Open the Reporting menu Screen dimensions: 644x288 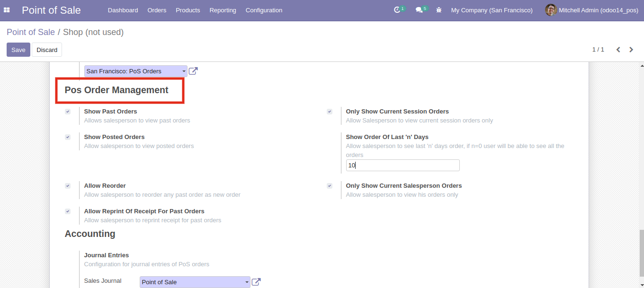point(223,10)
